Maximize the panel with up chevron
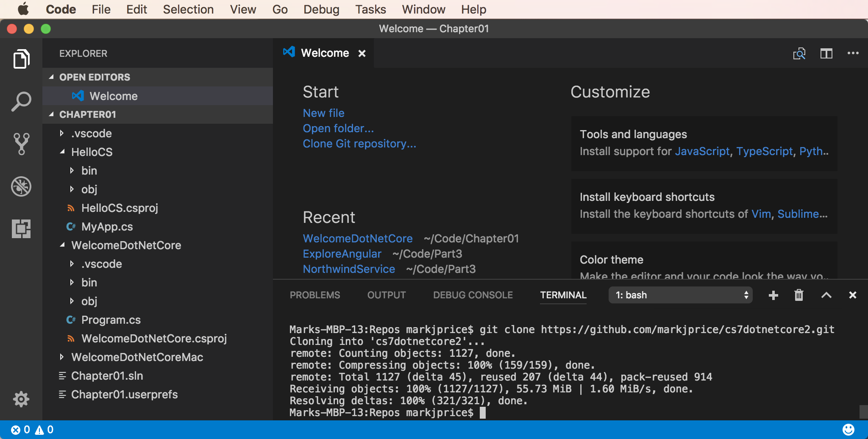Screen dimensions: 868x439 pyautogui.click(x=826, y=295)
